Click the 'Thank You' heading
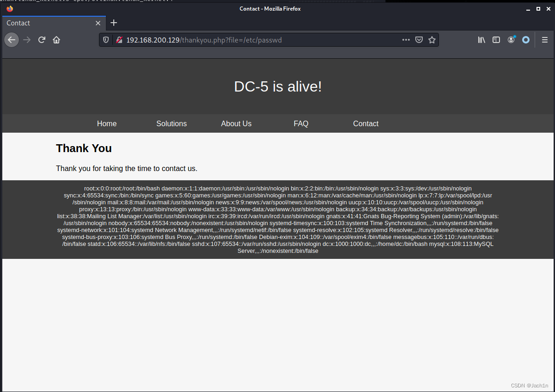555x392 pixels. 84,148
